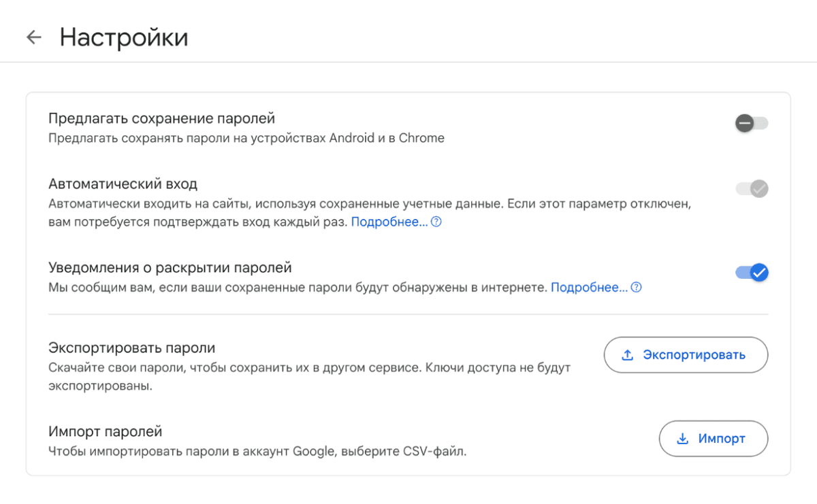The width and height of the screenshot is (817, 504).
Task: Click the back arrow to leave Настройки
Action: click(x=33, y=37)
